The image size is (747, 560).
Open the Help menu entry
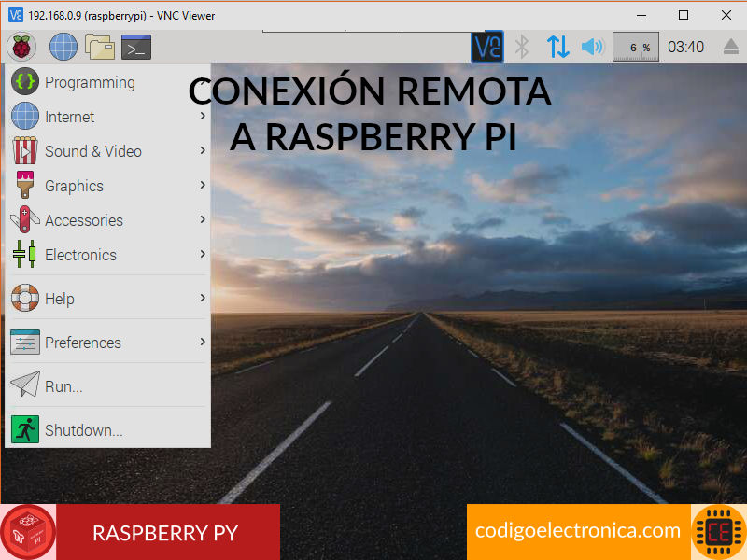point(108,298)
